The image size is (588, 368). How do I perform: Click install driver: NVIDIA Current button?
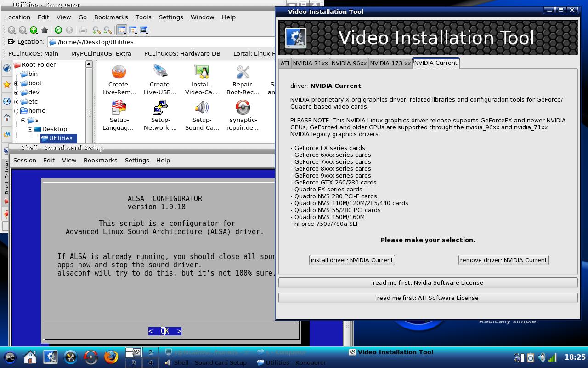pos(352,260)
